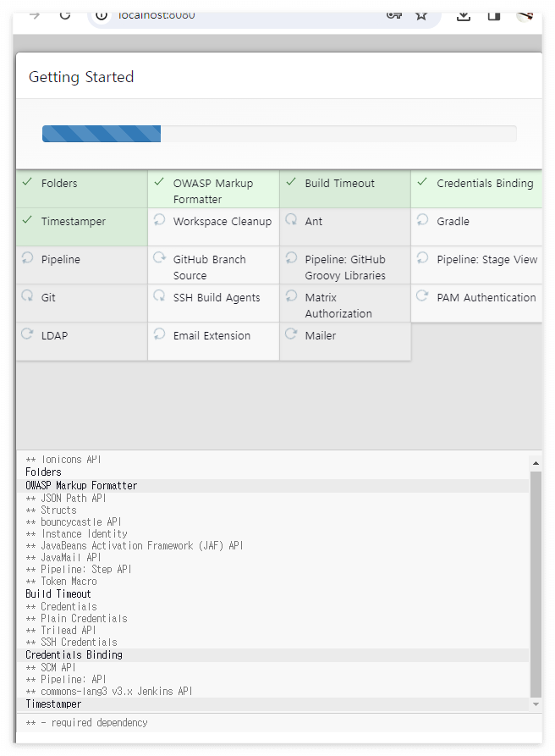Open the browser side panel icon
This screenshot has width=555, height=756.
(x=494, y=16)
